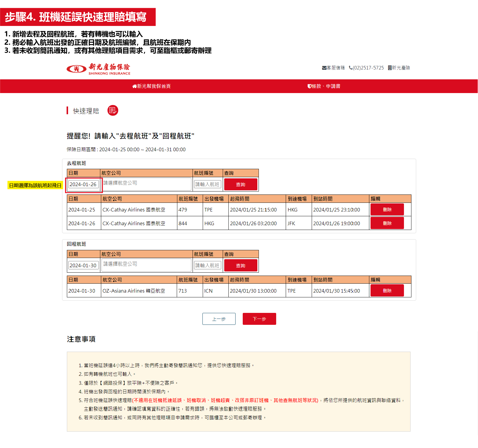Click the cell '2024/01/25 21:15:00'
The width and height of the screenshot is (478, 448).
coord(257,210)
